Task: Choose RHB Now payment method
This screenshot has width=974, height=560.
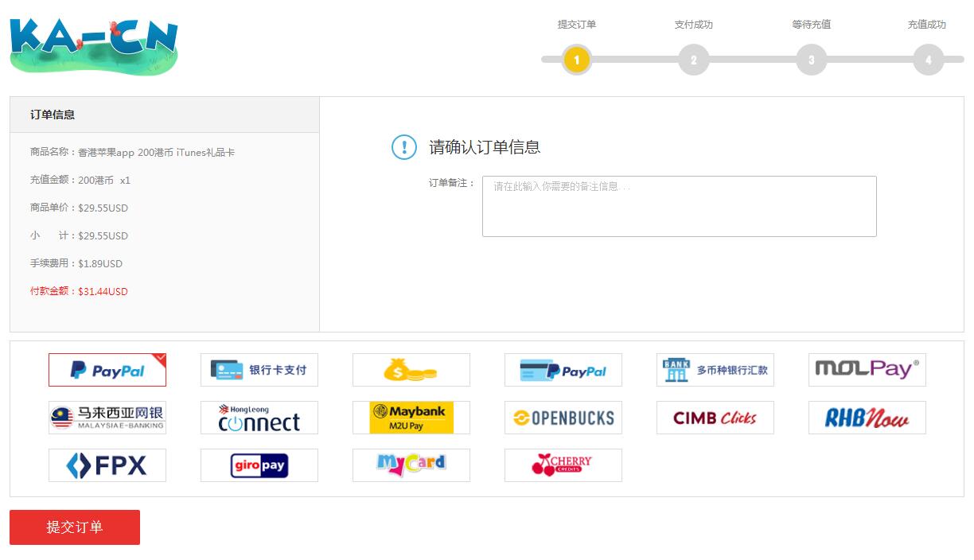Action: point(867,418)
